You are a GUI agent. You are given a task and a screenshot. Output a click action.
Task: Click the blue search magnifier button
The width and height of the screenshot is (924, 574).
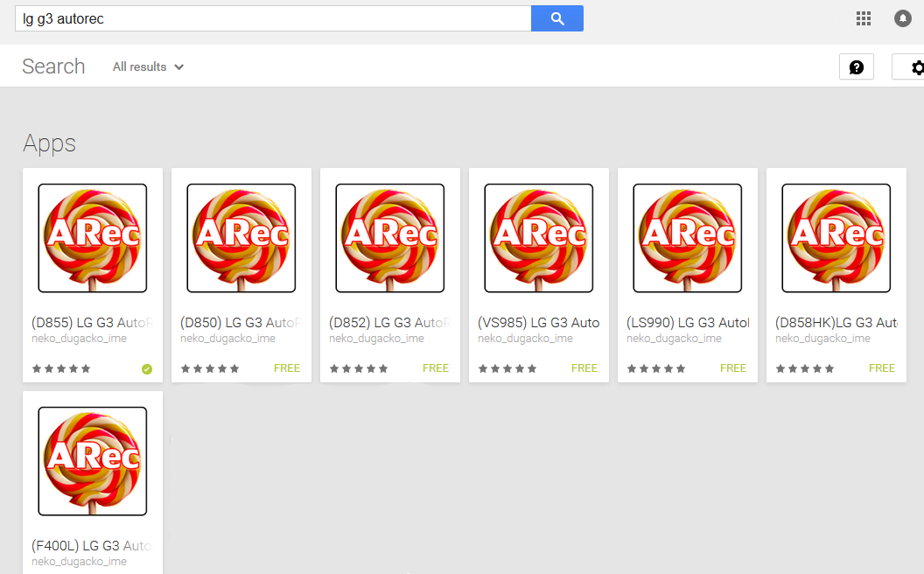coord(556,18)
